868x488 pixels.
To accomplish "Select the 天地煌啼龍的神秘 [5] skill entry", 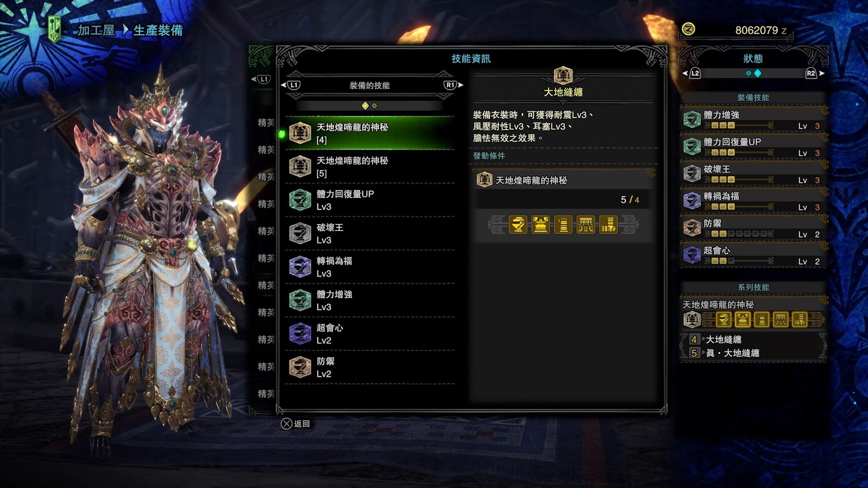I will (x=370, y=167).
